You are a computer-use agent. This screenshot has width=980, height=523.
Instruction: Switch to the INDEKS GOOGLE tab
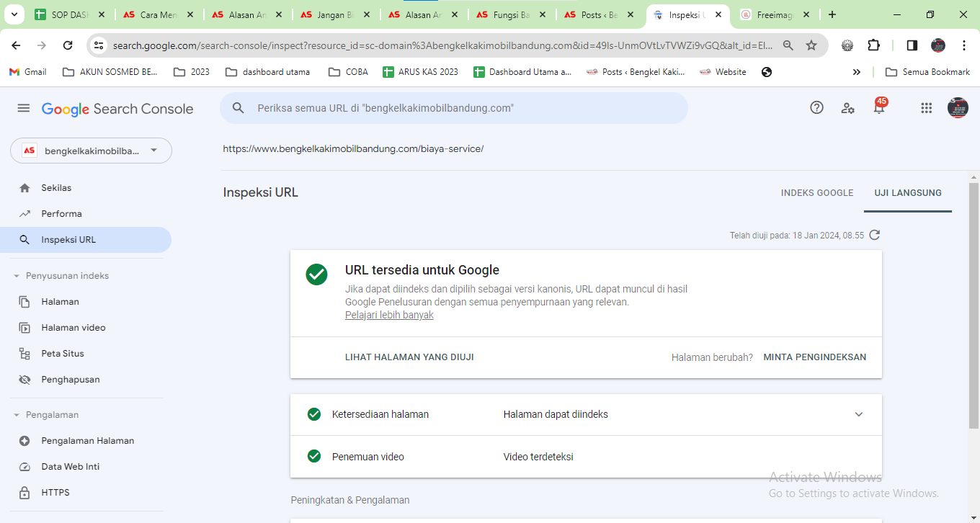coord(817,193)
